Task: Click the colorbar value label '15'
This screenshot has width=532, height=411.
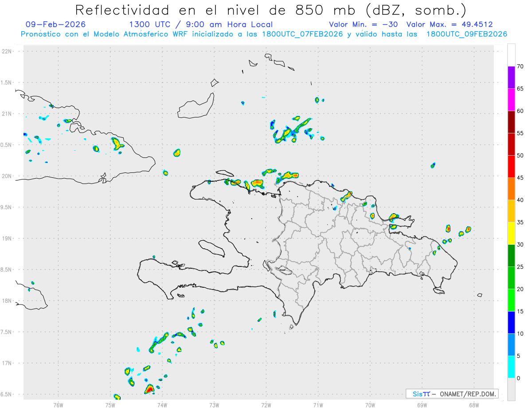Action: tap(520, 311)
